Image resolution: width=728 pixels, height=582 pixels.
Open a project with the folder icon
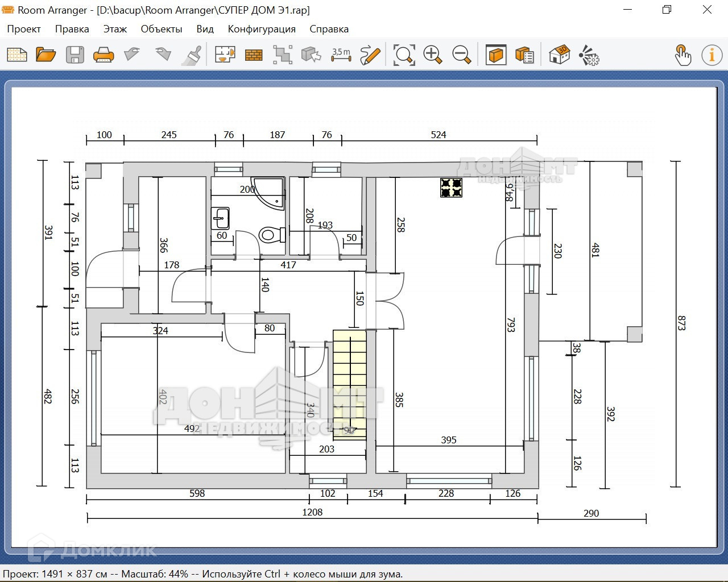click(x=46, y=55)
